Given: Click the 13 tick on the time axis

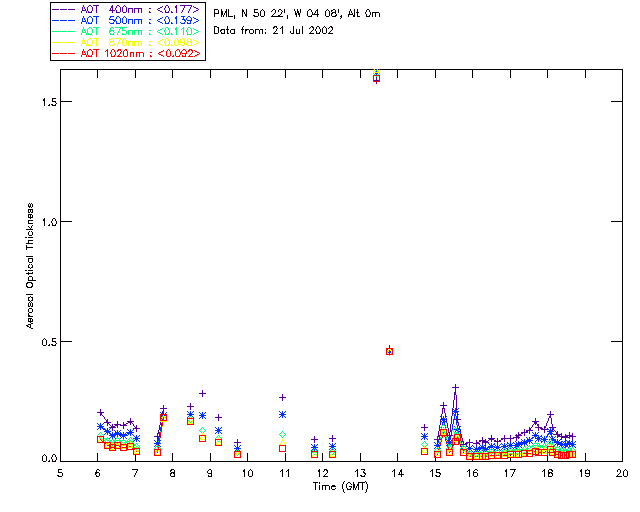Looking at the screenshot, I should pyautogui.click(x=360, y=472).
